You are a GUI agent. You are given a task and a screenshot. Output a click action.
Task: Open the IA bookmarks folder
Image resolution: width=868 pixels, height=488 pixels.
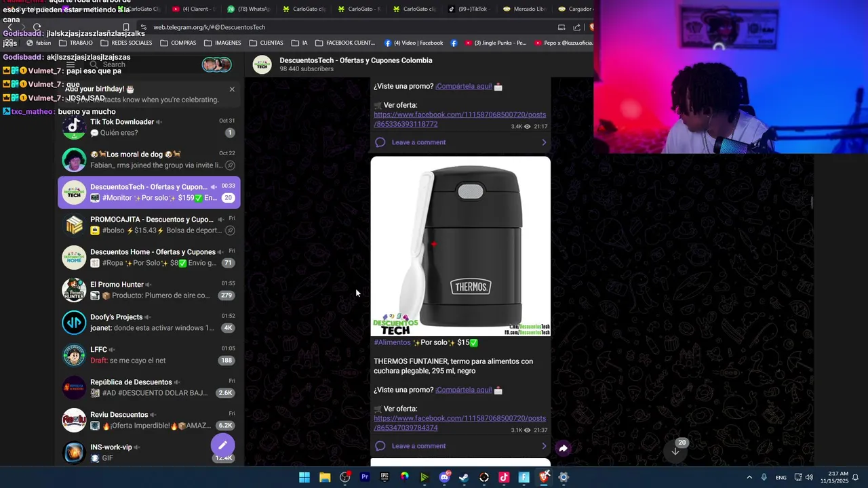[299, 43]
